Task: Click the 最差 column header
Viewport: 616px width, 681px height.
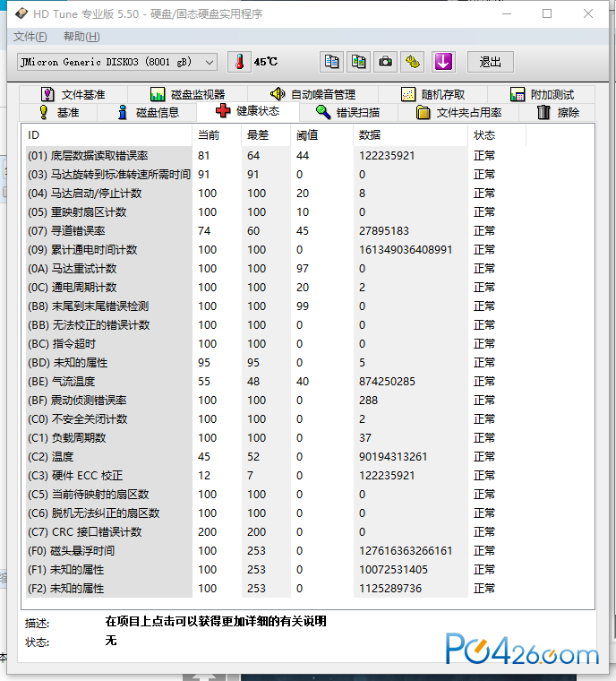Action: point(266,135)
